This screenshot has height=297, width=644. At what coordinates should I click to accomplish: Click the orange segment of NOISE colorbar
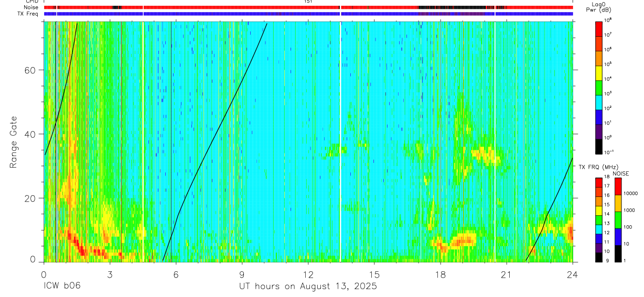pyautogui.click(x=618, y=203)
